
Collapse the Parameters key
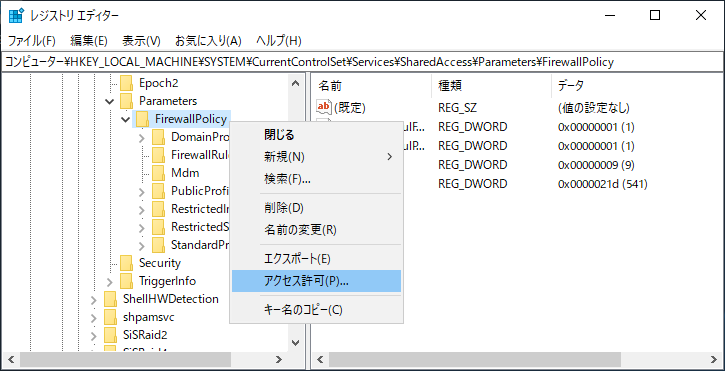(x=110, y=101)
